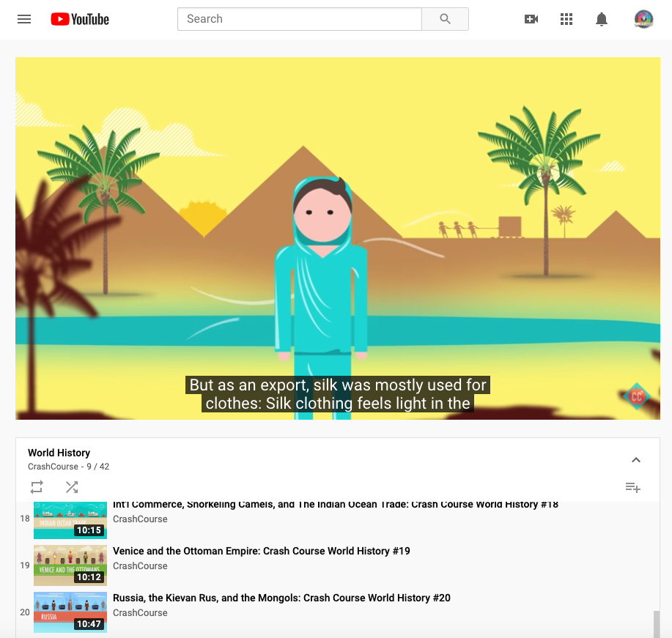Toggle shuffle playlist

pyautogui.click(x=72, y=487)
